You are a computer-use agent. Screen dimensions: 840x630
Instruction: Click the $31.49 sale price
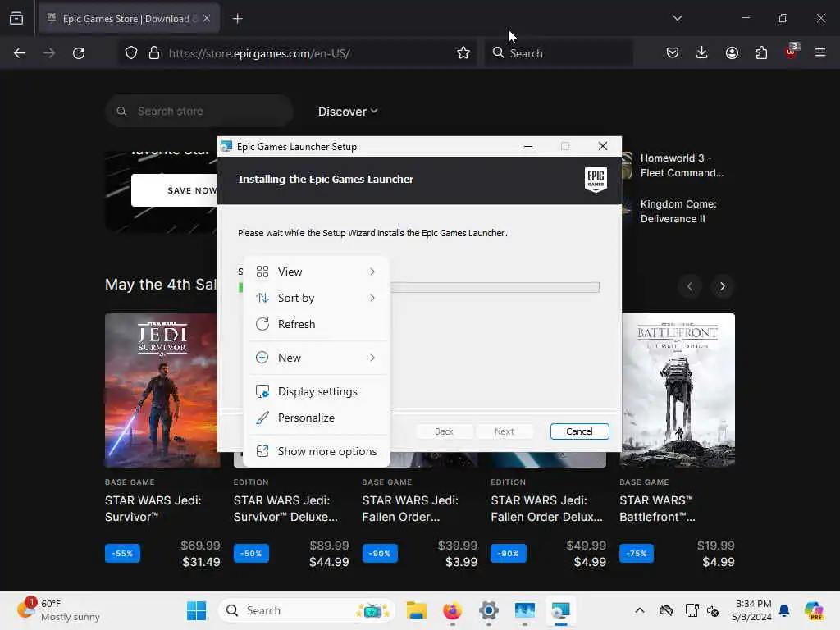tap(201, 562)
